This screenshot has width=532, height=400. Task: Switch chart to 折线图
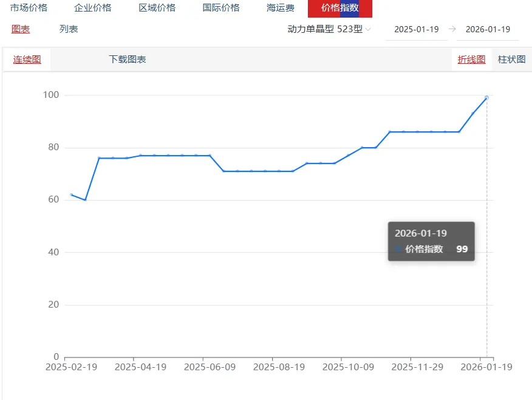[472, 60]
